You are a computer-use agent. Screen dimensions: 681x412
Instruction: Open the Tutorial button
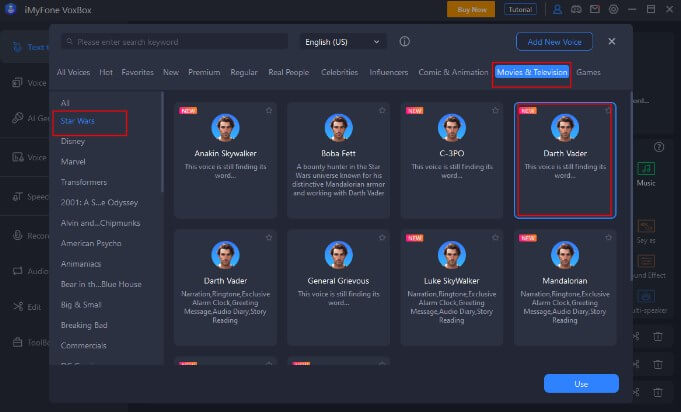point(520,9)
